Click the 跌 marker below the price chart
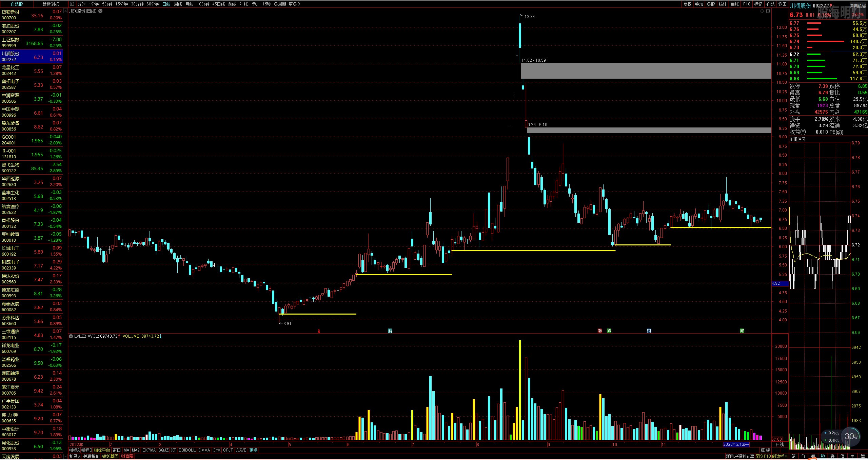Screen dimensions: 868x460 click(609, 331)
